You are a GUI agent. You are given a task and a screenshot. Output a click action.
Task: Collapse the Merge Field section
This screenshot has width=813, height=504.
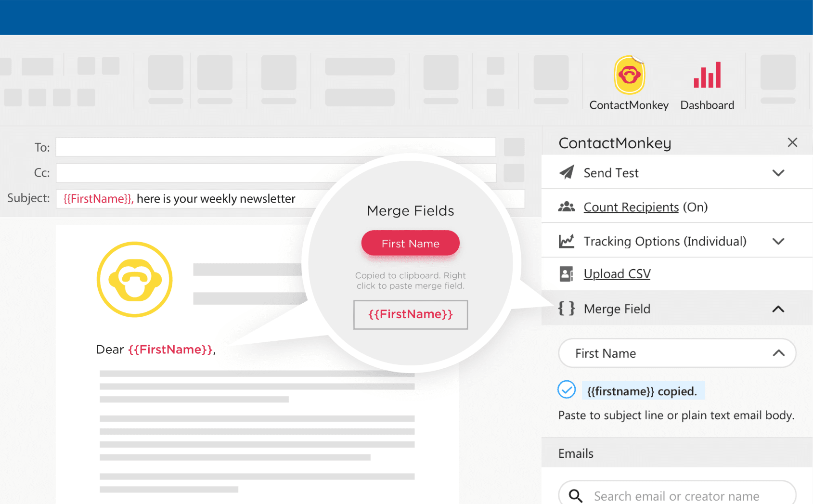[x=778, y=309]
